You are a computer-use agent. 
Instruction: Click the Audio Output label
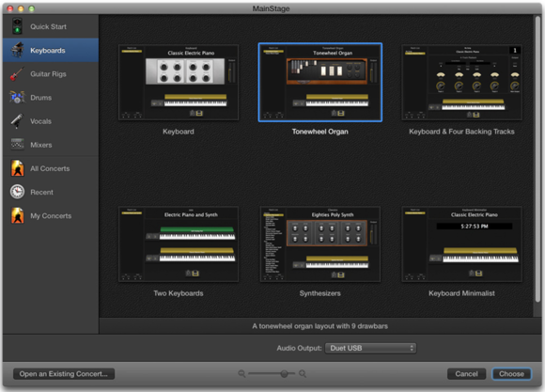pyautogui.click(x=299, y=348)
